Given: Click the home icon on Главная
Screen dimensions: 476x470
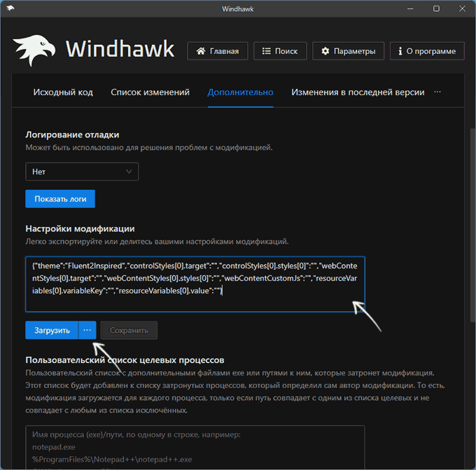Looking at the screenshot, I should (201, 51).
